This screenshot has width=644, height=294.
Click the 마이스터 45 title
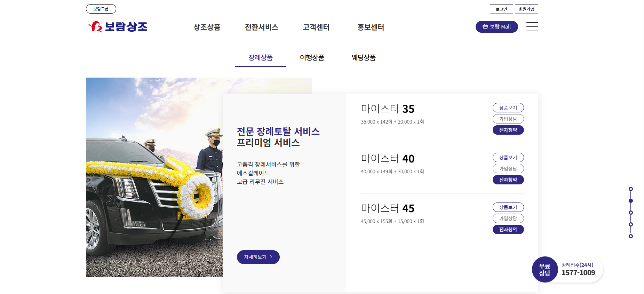(388, 208)
